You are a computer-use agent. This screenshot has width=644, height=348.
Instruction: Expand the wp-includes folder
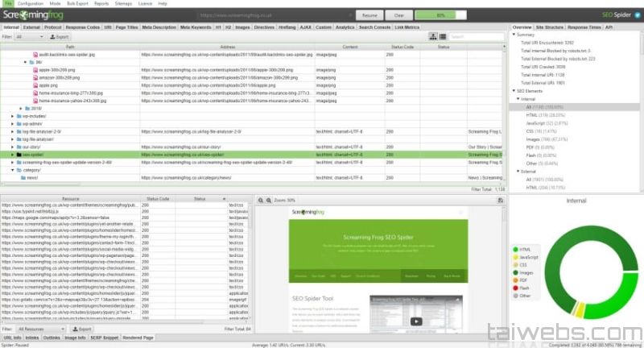point(12,116)
